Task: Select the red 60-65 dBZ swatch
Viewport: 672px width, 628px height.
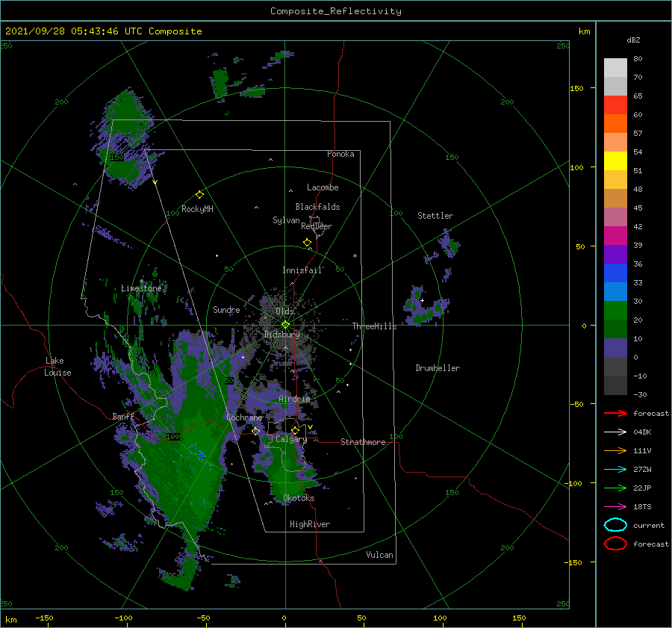Action: (615, 105)
